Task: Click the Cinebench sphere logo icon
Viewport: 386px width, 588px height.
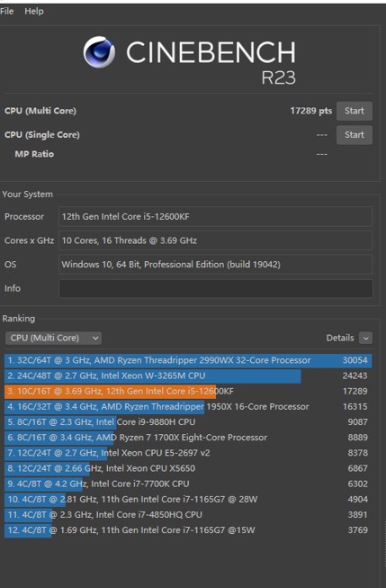Action: [x=99, y=52]
